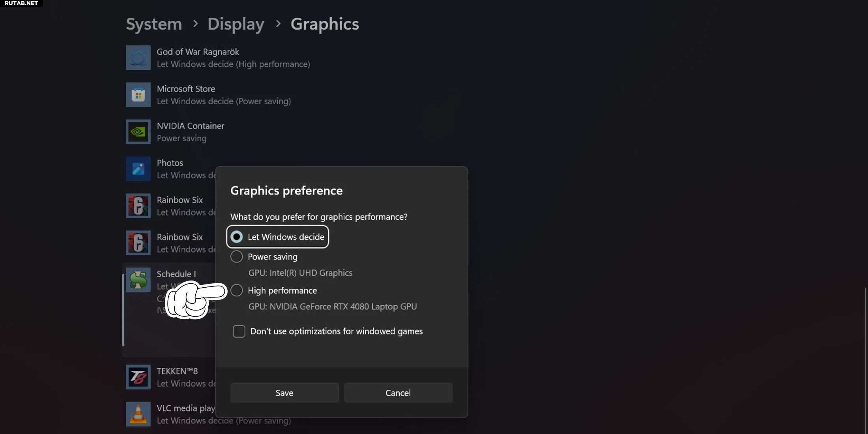Click the VLC media player cone icon
The width and height of the screenshot is (868, 434).
tap(138, 414)
